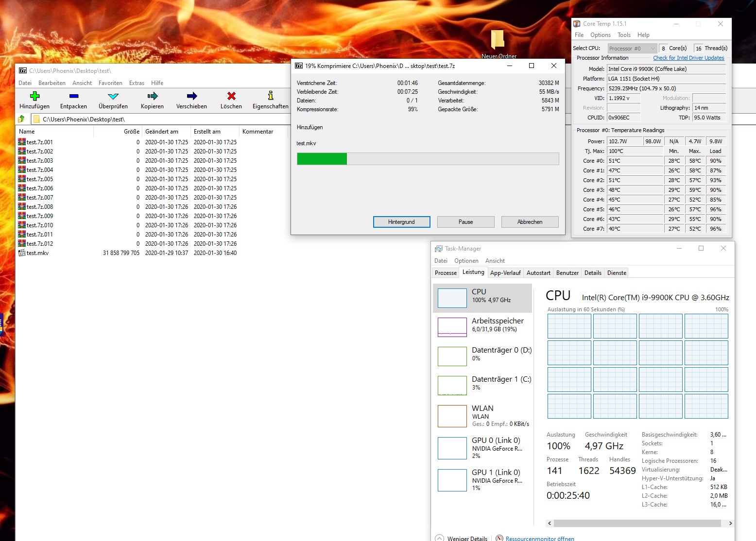Open the Select CPU Processor #0 dropdown
756x541 pixels.
click(x=632, y=48)
